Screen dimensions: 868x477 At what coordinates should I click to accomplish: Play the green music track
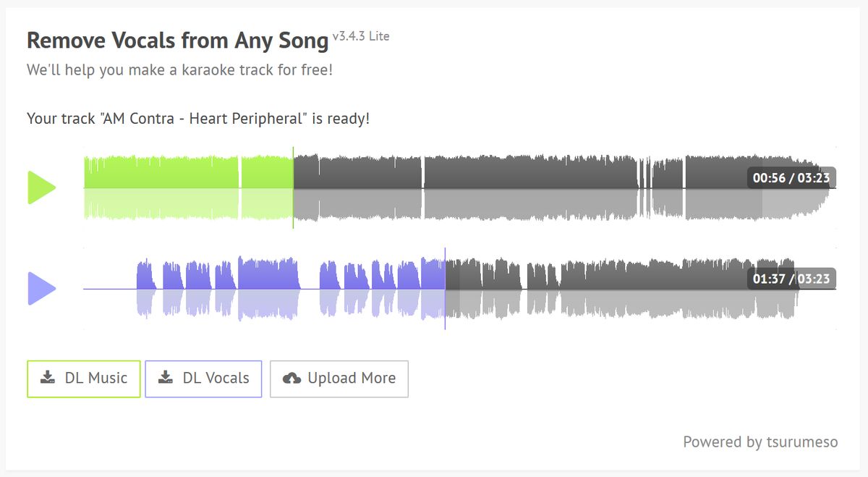pyautogui.click(x=41, y=188)
